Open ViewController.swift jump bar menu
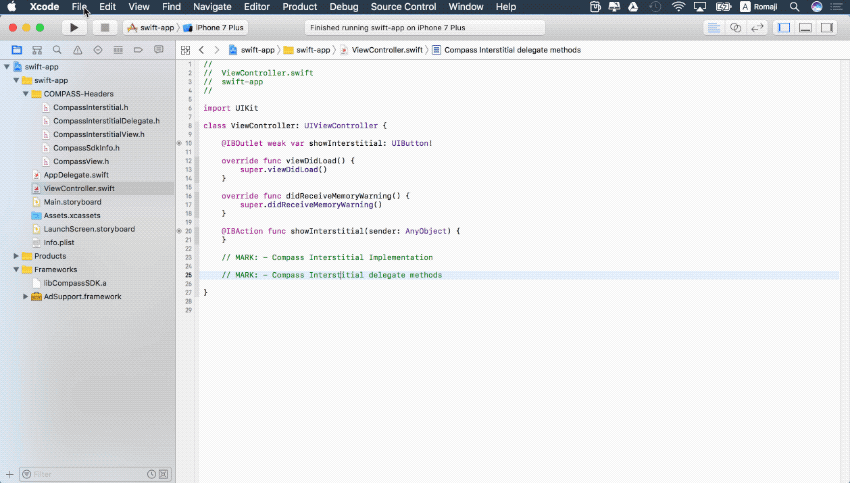This screenshot has width=850, height=483. 382,50
